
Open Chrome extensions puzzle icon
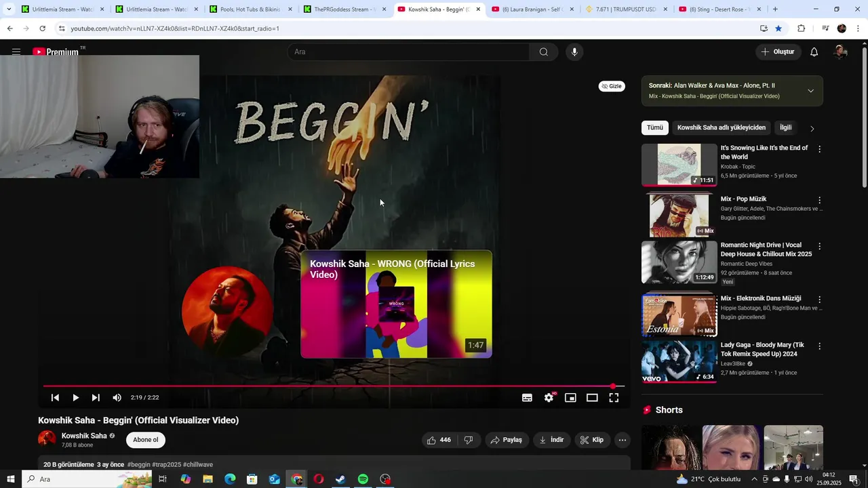click(801, 28)
